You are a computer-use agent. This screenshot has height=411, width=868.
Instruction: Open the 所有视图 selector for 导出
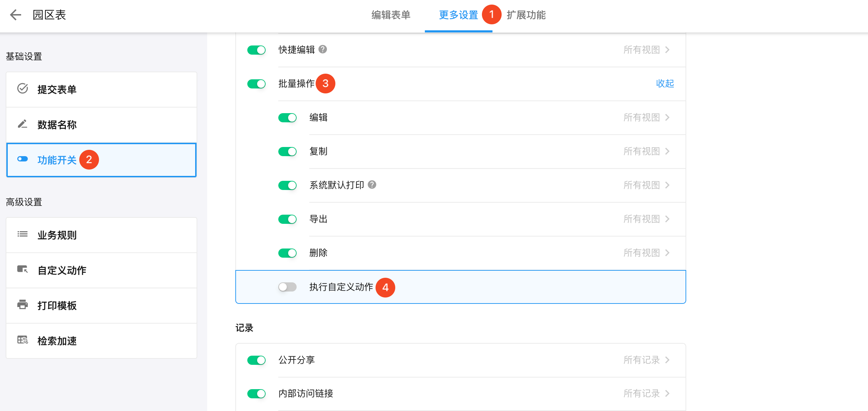click(x=646, y=219)
